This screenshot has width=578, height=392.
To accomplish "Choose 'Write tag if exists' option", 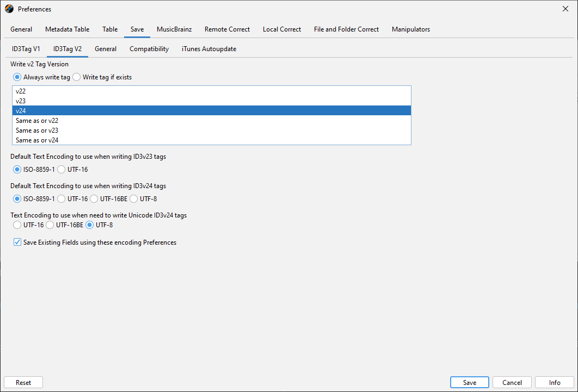I will click(77, 77).
